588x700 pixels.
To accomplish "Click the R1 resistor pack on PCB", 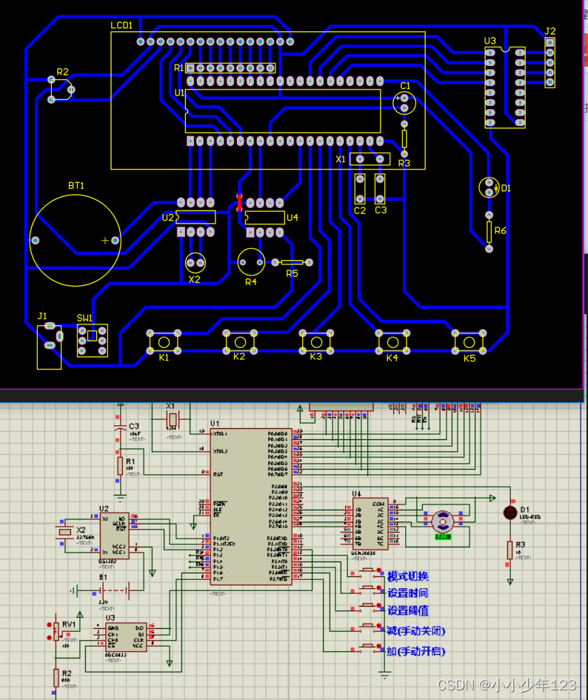I will (x=230, y=68).
